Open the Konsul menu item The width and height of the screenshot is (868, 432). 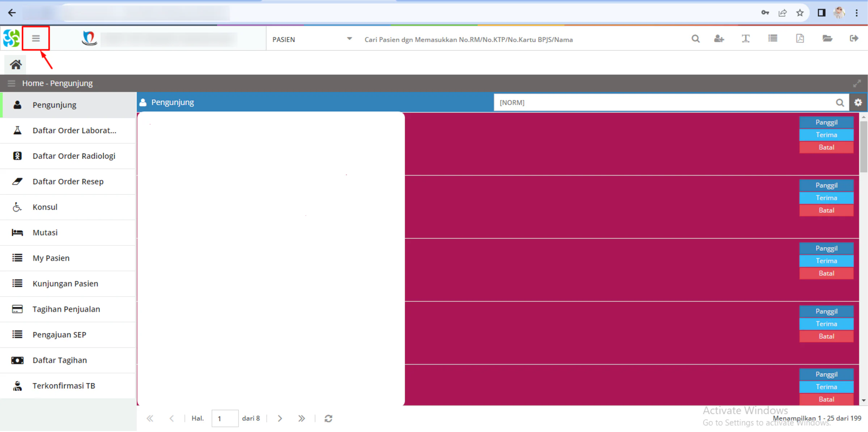point(68,207)
